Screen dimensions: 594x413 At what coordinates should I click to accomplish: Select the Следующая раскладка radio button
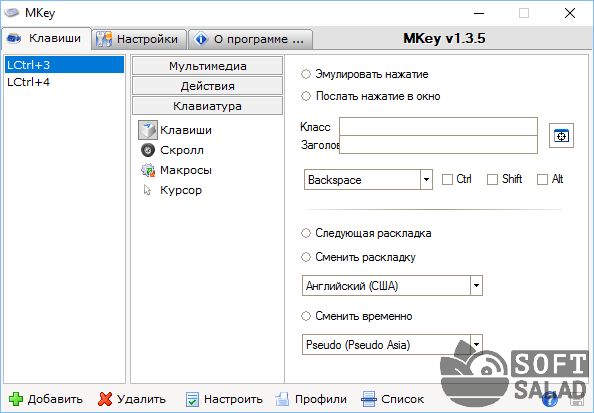click(x=306, y=233)
